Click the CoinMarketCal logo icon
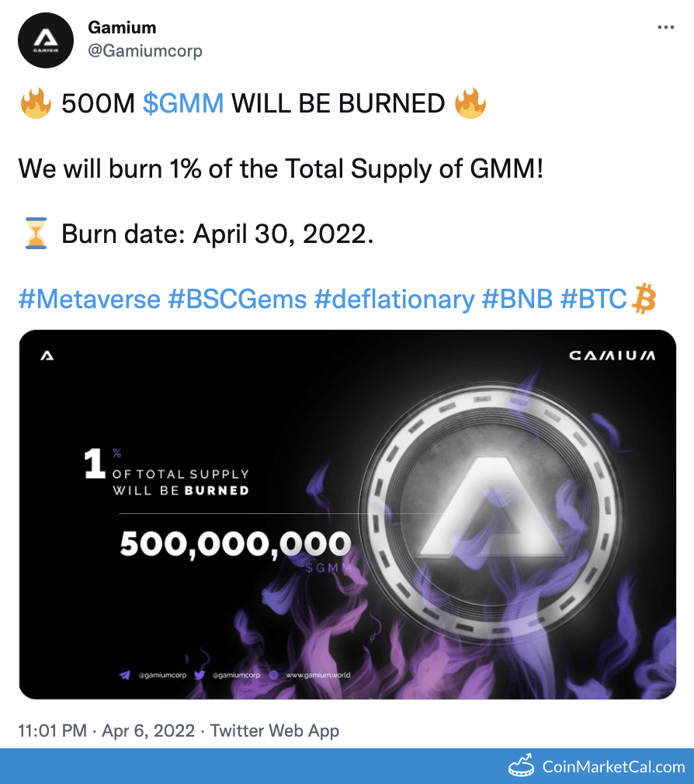 (x=522, y=766)
